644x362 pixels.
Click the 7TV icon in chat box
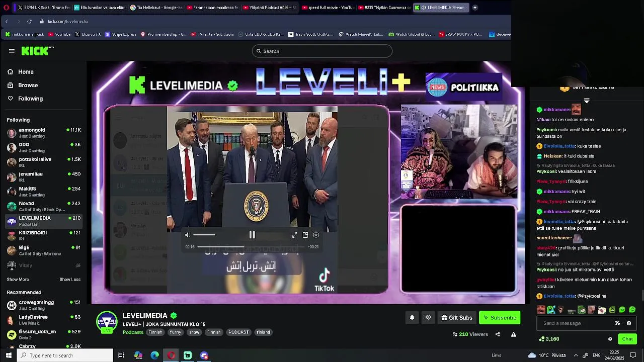point(618,323)
